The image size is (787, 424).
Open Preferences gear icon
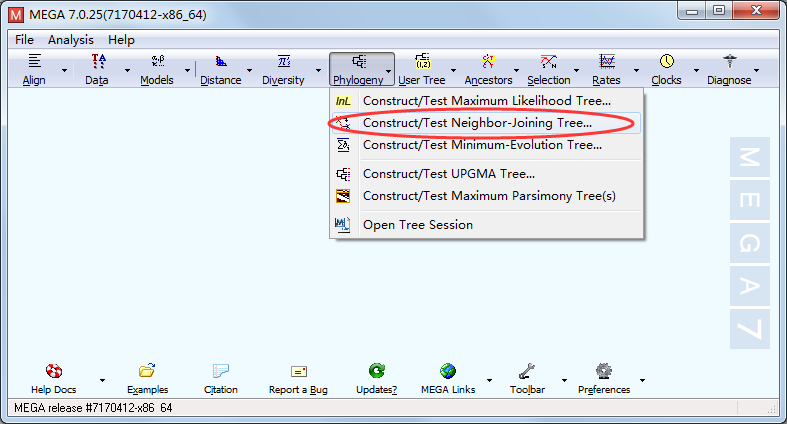(604, 371)
